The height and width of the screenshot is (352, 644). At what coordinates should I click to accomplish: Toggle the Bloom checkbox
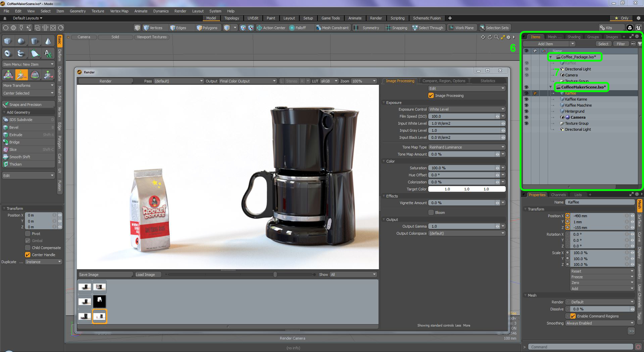[x=431, y=213]
